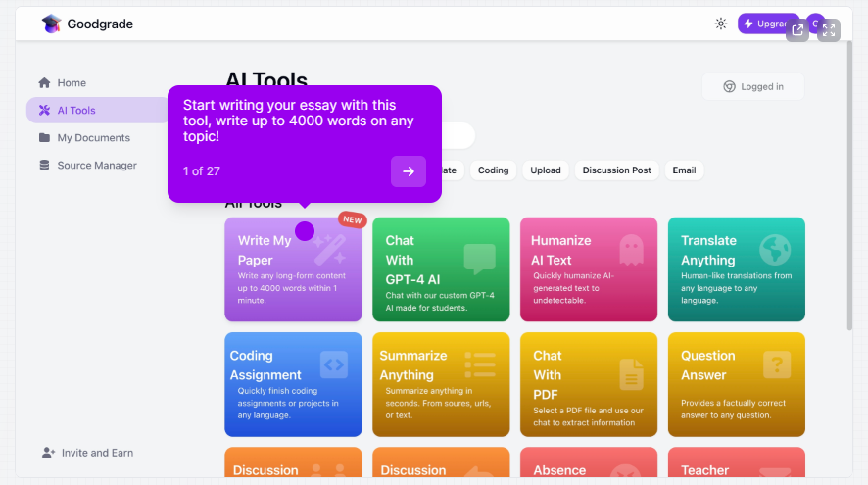Filter tools by Upload tag
The image size is (868, 485).
(546, 170)
